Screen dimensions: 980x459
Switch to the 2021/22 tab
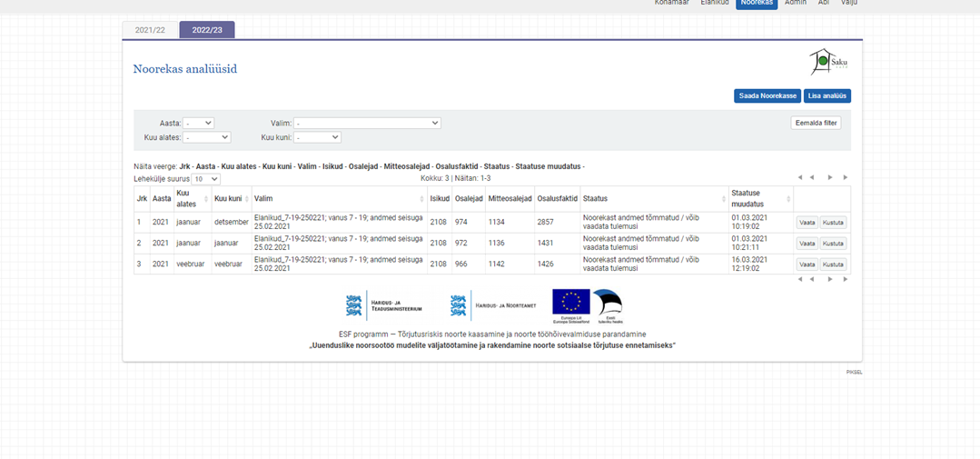pyautogui.click(x=150, y=30)
